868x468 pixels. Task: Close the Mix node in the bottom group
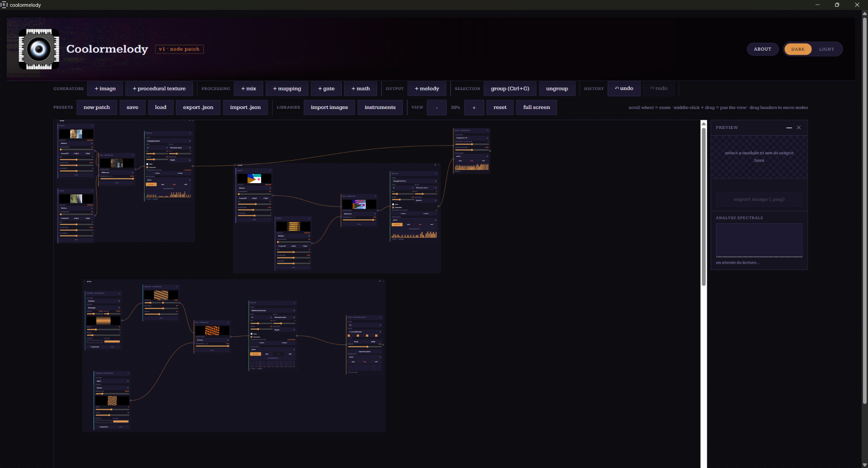pos(228,322)
